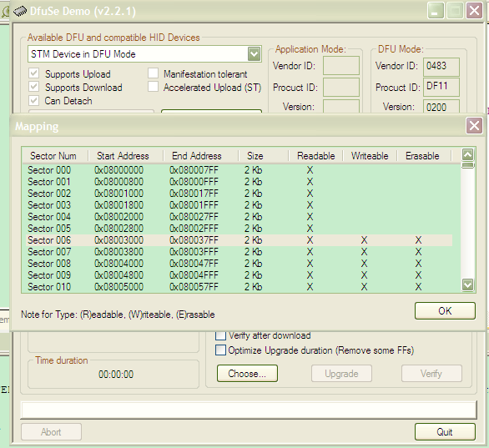Viewport: 489px width, 448px height.
Task: Click the Abort button
Action: [51, 432]
